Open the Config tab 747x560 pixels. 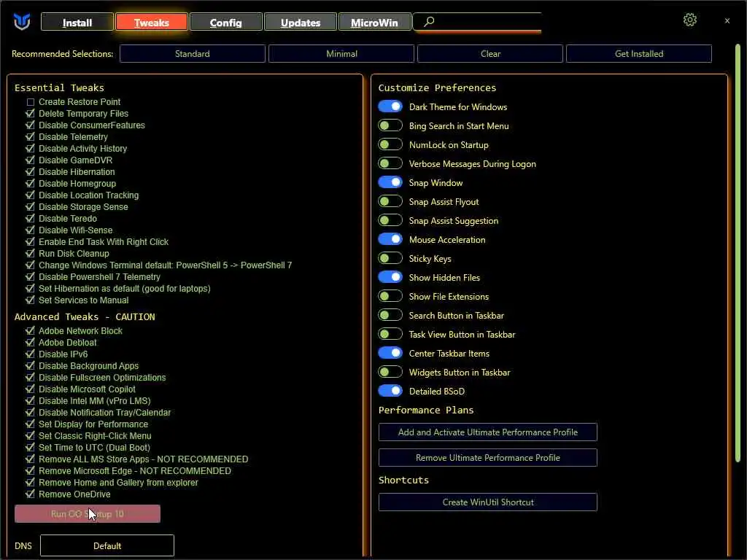(226, 23)
